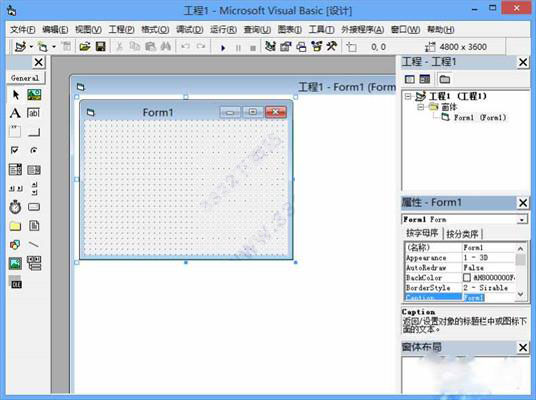The width and height of the screenshot is (536, 400).
Task: Click the BackColor property color swatch
Action: (x=467, y=278)
